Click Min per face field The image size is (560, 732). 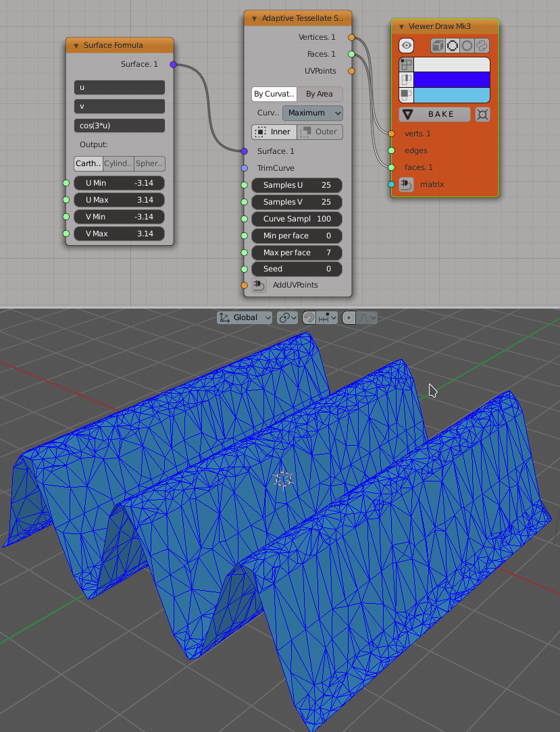(x=297, y=236)
